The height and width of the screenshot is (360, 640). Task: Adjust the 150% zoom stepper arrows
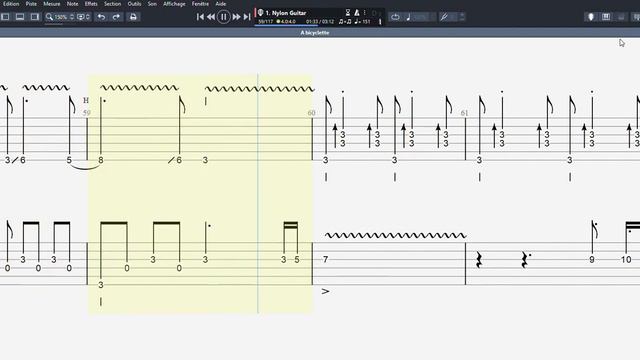click(x=72, y=17)
